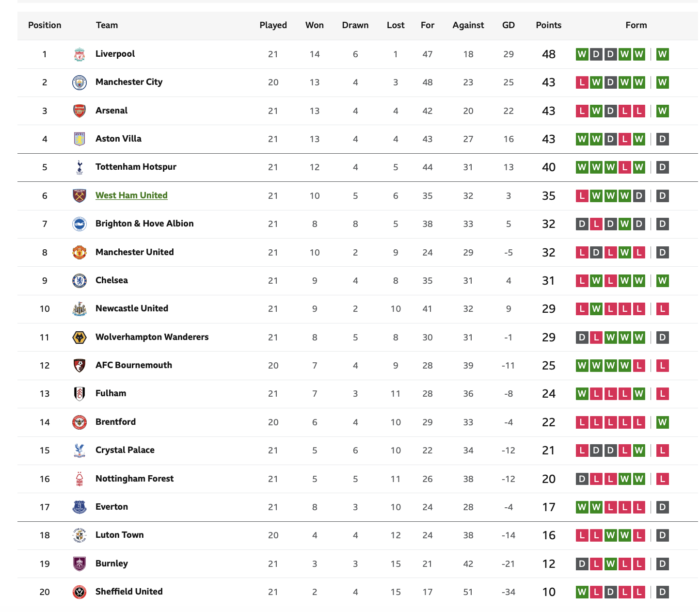Click the Newcastle United badge
The width and height of the screenshot is (700, 612).
point(80,309)
